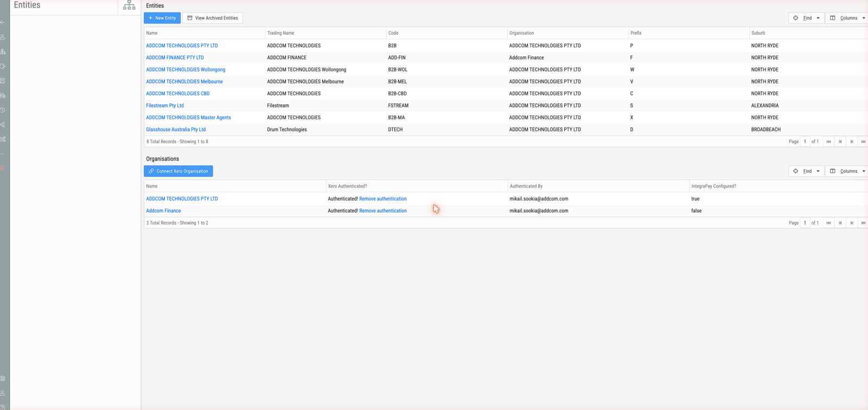Viewport: 868px width, 410px height.
Task: Click the New Entity button
Action: point(162,18)
